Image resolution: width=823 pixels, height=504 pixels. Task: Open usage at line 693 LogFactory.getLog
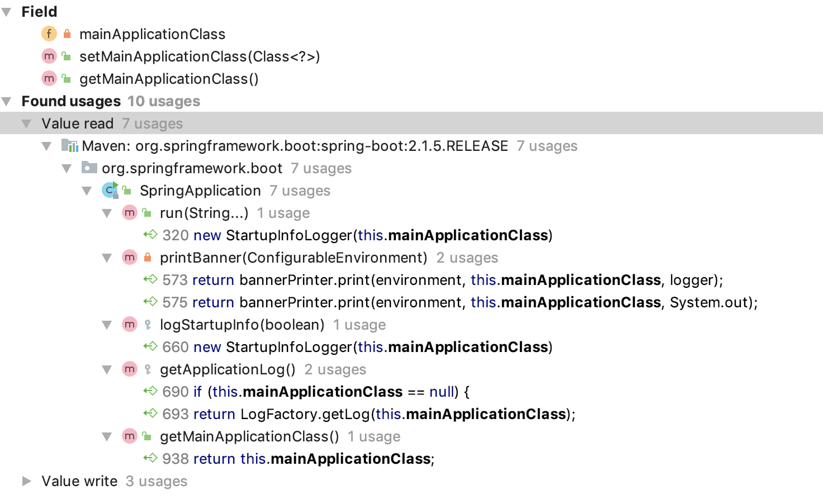tap(368, 414)
